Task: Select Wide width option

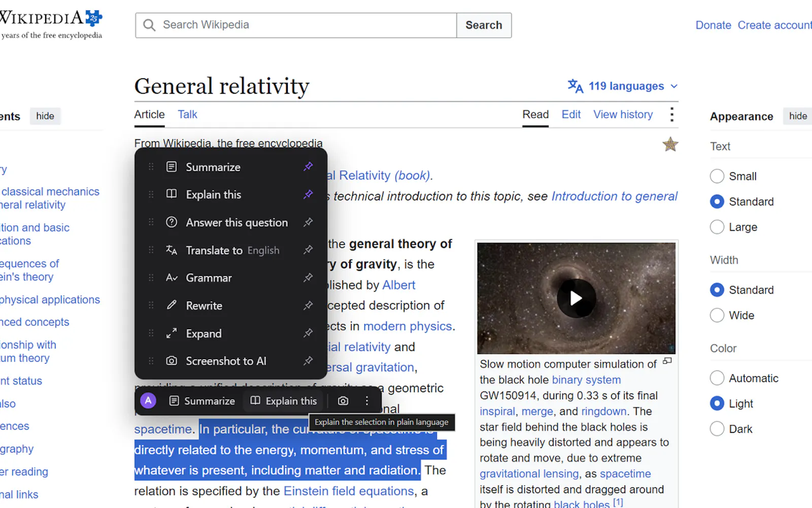Action: pyautogui.click(x=717, y=315)
